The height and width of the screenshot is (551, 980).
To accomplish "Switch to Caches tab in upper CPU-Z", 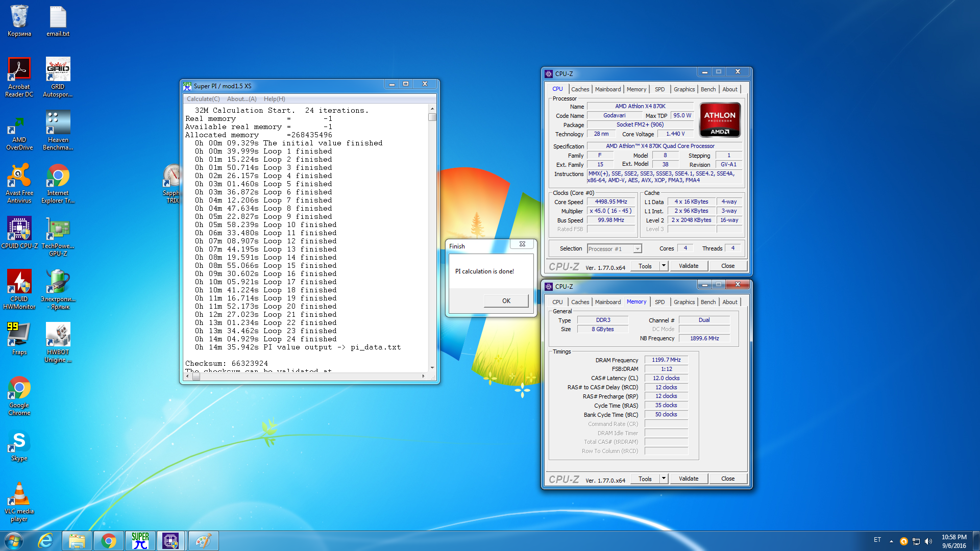I will (580, 89).
